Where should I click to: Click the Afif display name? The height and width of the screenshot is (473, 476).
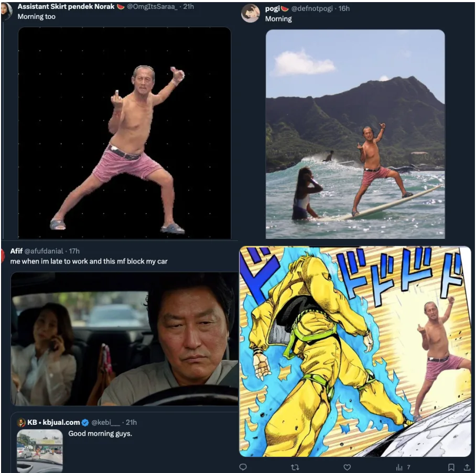16,251
